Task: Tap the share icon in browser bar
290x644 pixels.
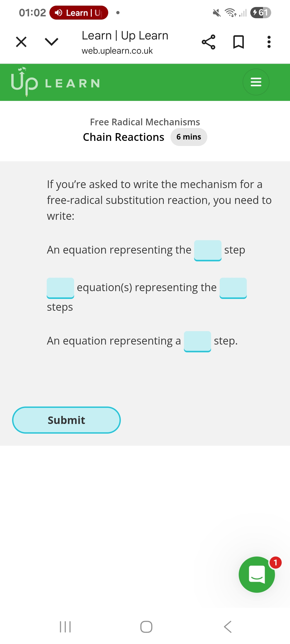Action: pyautogui.click(x=208, y=42)
